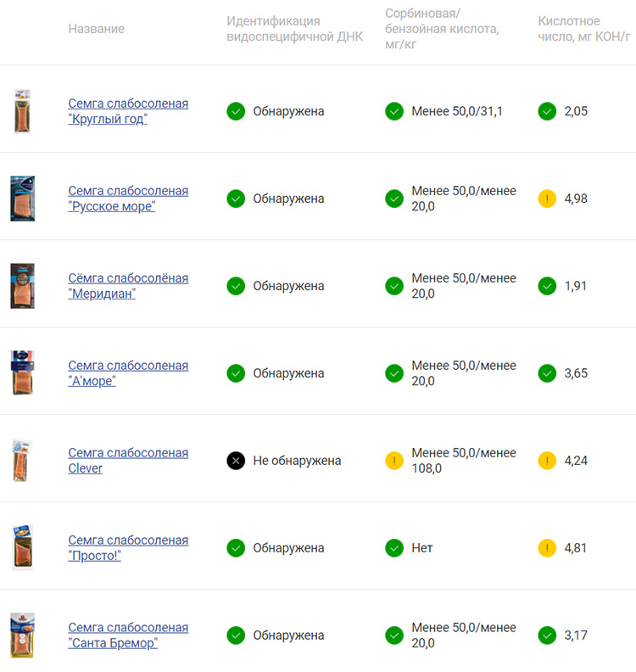Open "Меридиан" salmon product link
Viewport: 636px width, 672px height.
tap(128, 286)
